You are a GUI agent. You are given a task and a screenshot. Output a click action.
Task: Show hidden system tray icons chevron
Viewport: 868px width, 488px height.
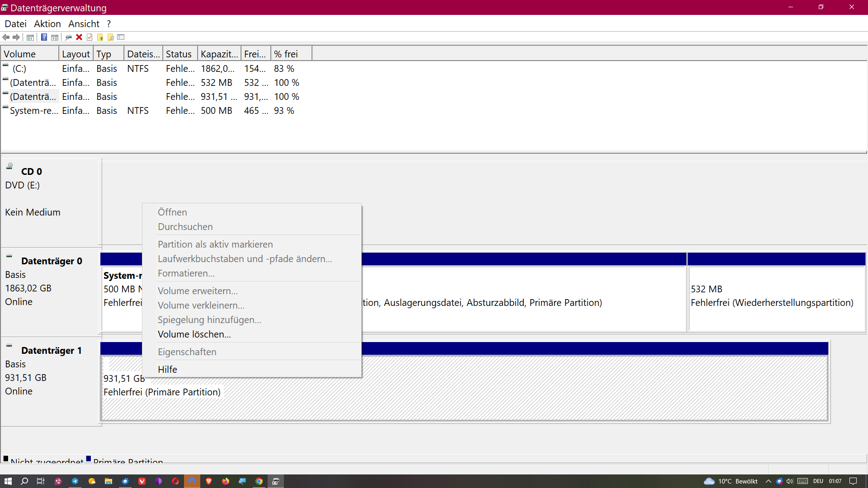pos(768,481)
